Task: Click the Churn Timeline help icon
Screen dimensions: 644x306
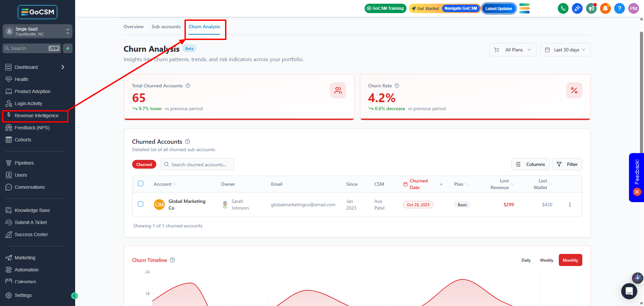Action: (172, 260)
